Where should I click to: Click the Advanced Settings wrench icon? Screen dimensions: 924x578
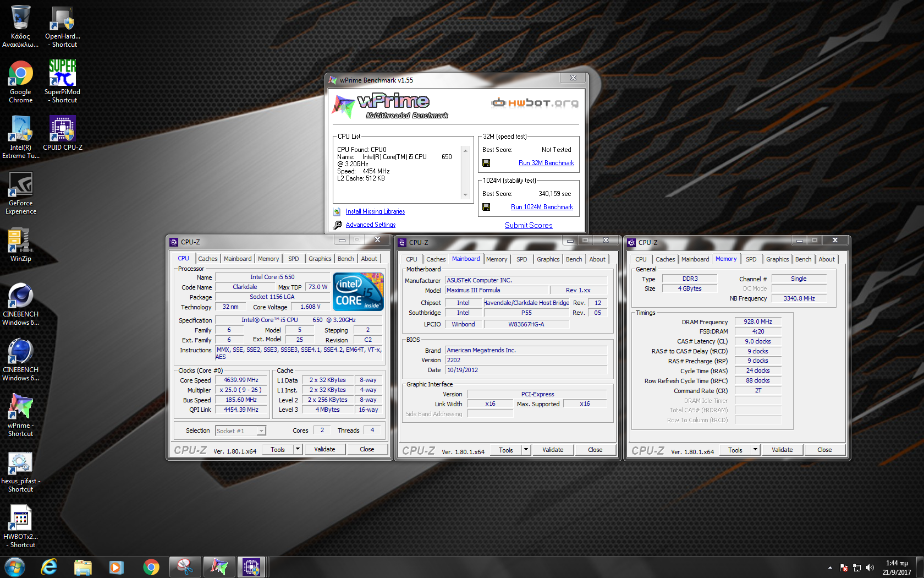[x=337, y=225]
